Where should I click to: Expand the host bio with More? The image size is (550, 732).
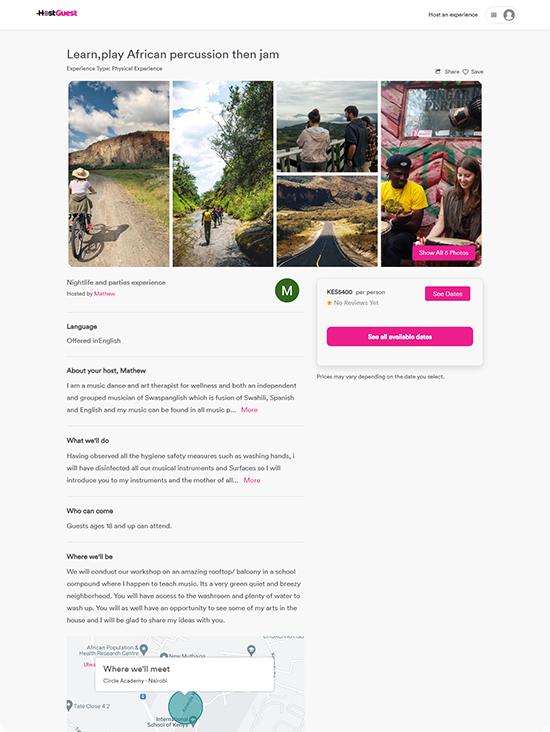[249, 410]
